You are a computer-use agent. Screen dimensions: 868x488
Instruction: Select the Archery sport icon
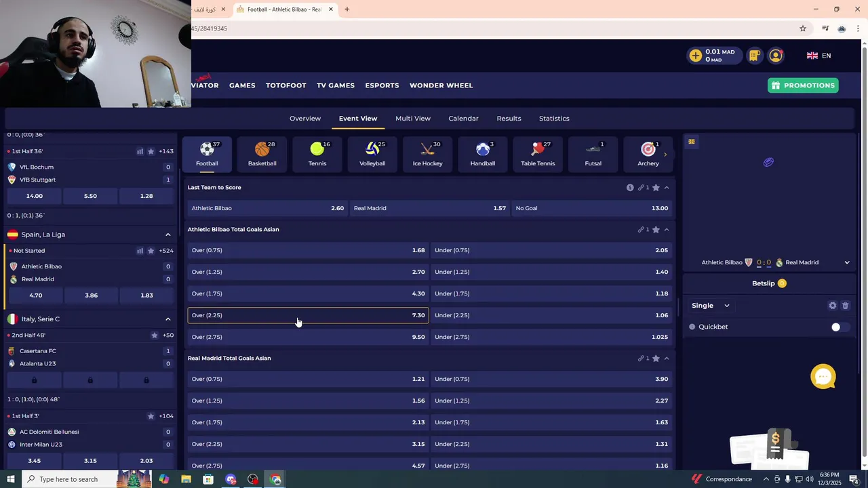pos(648,154)
